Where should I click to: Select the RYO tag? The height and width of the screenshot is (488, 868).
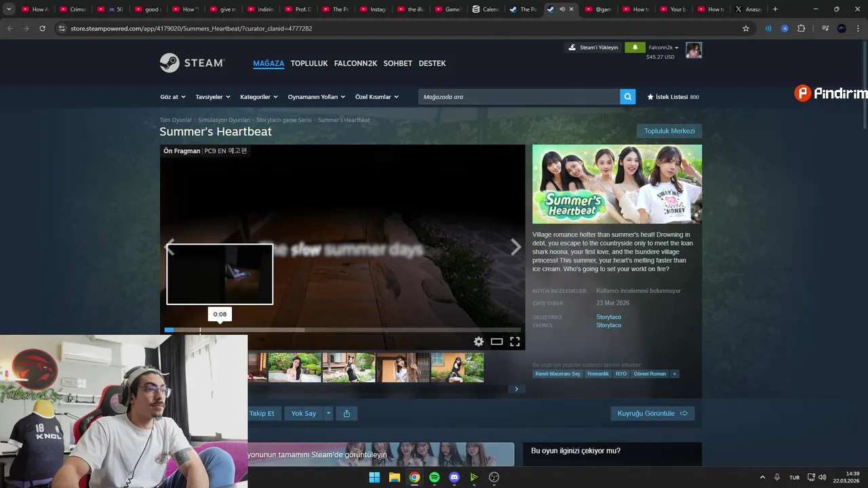(x=621, y=374)
